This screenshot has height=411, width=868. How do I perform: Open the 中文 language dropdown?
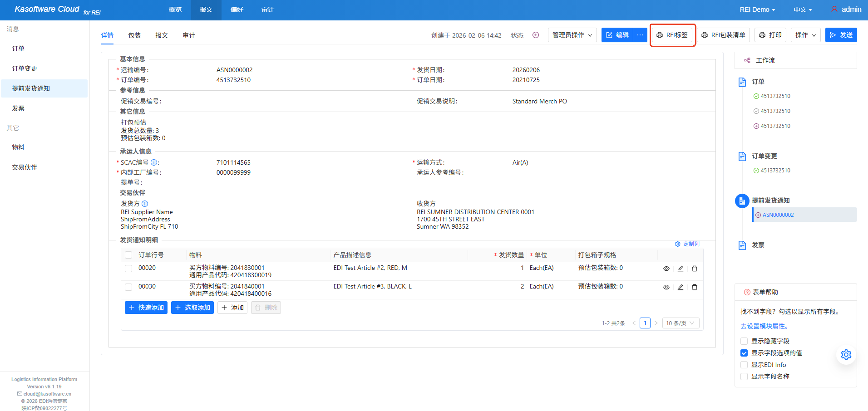(x=802, y=10)
